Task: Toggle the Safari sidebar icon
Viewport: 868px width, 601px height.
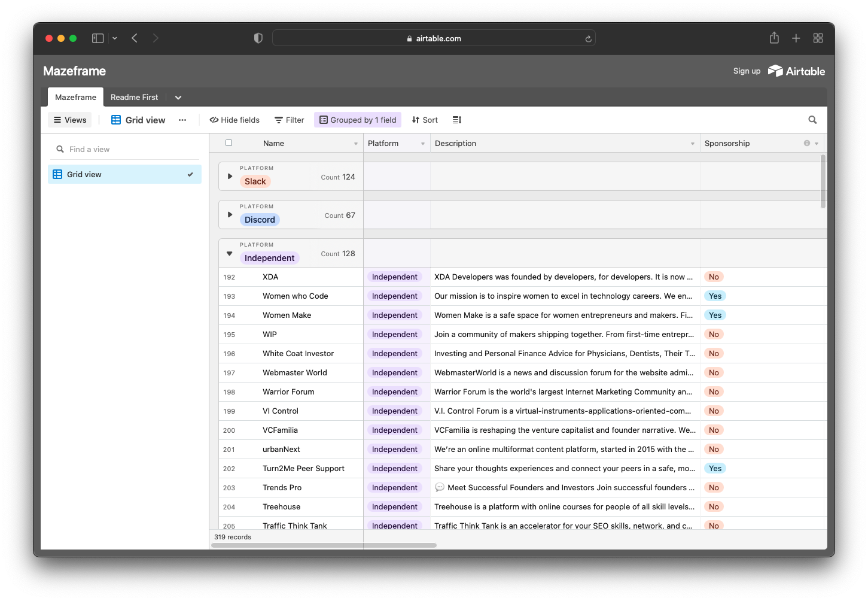Action: (x=98, y=38)
